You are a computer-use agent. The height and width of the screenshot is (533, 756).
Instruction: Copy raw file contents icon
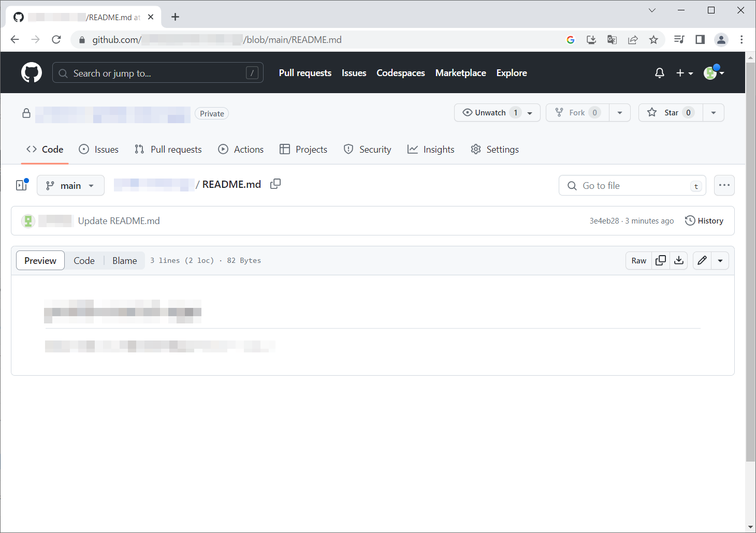(661, 261)
